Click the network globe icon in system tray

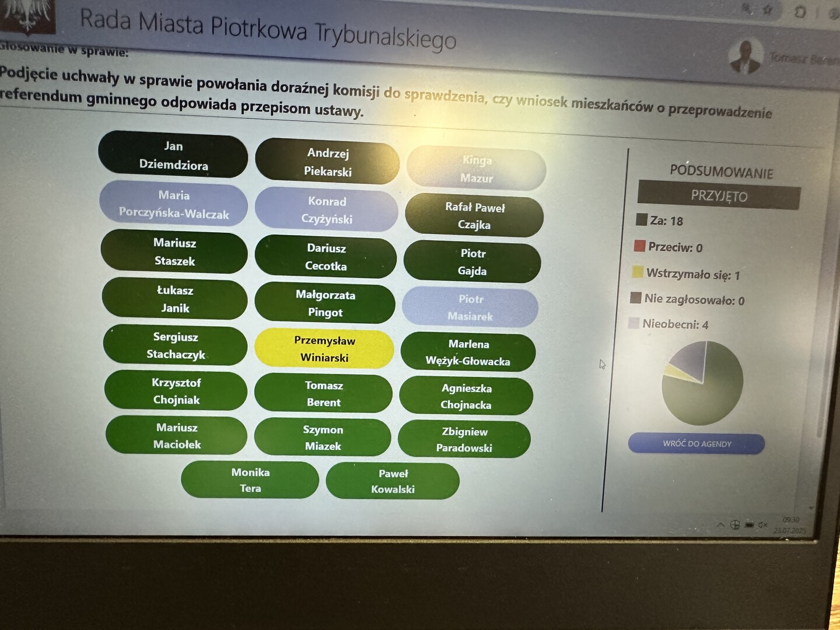click(x=735, y=524)
